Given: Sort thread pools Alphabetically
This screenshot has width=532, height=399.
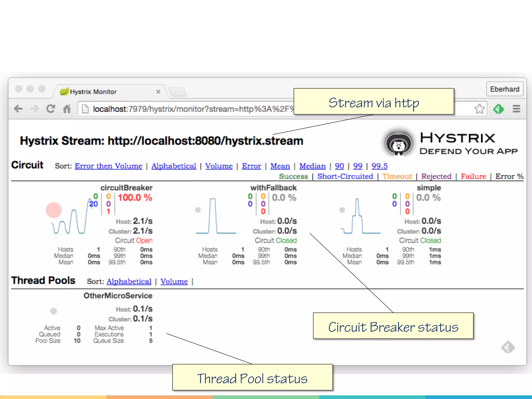Looking at the screenshot, I should click(129, 282).
